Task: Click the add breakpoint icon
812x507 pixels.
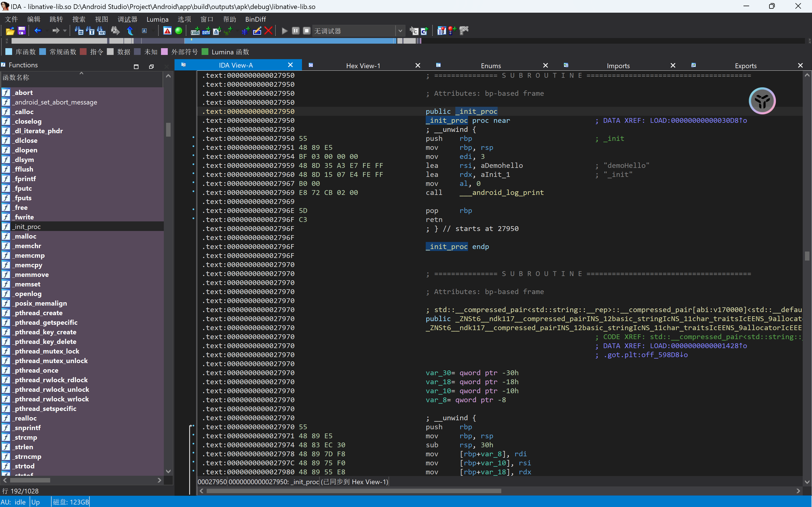Action: click(x=452, y=31)
